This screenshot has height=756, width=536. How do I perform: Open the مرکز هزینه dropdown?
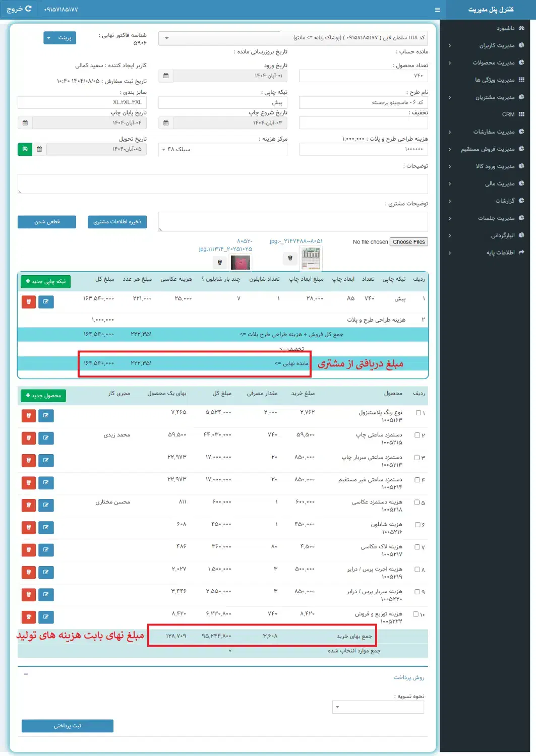click(223, 149)
